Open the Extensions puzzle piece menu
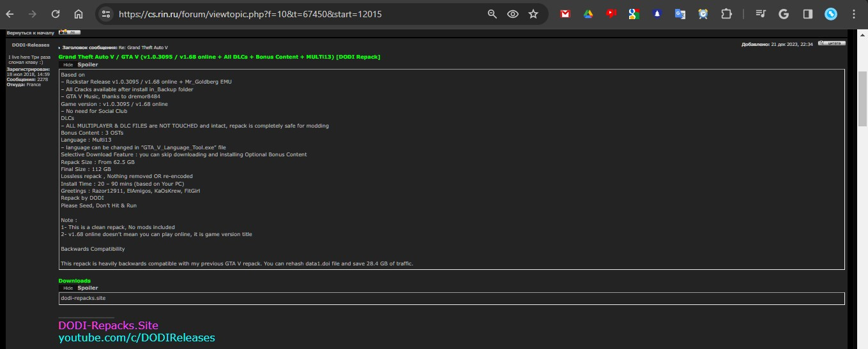This screenshot has width=868, height=349. 726,14
